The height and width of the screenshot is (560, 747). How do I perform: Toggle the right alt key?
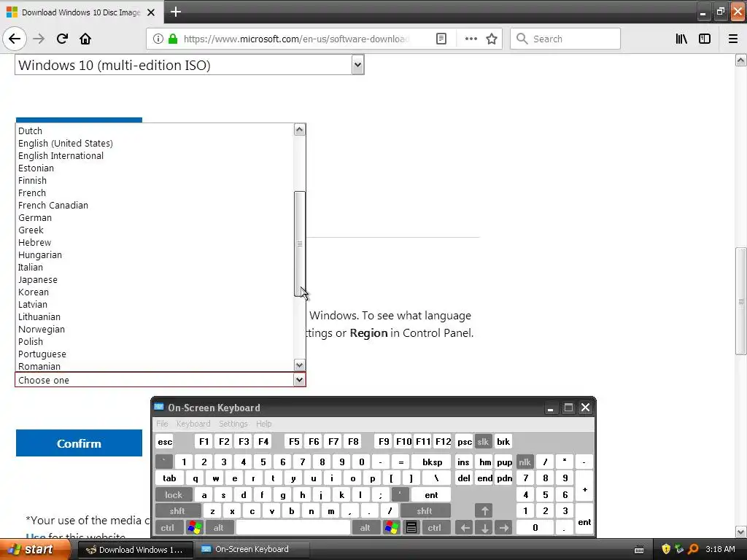click(x=365, y=528)
